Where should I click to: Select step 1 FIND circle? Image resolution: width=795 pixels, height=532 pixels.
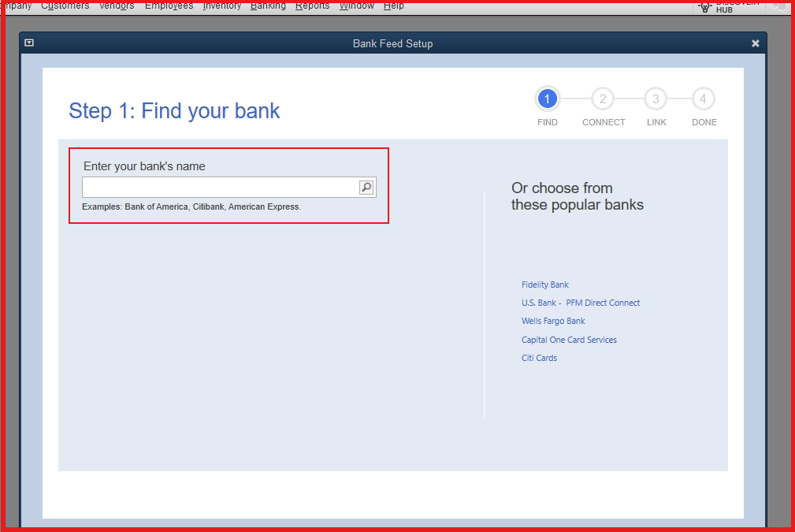[x=547, y=99]
